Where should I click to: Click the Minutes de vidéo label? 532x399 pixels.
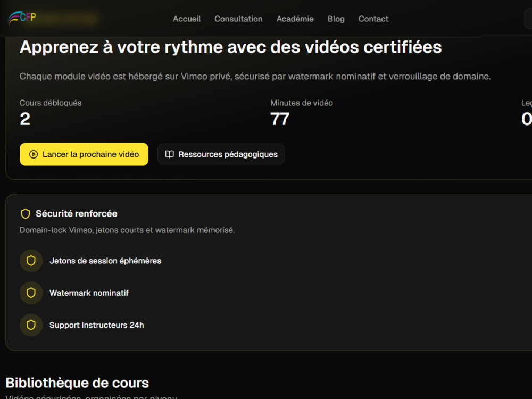tap(302, 103)
